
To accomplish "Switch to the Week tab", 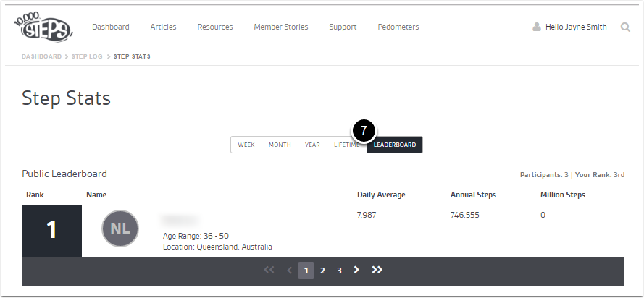I will (x=246, y=145).
